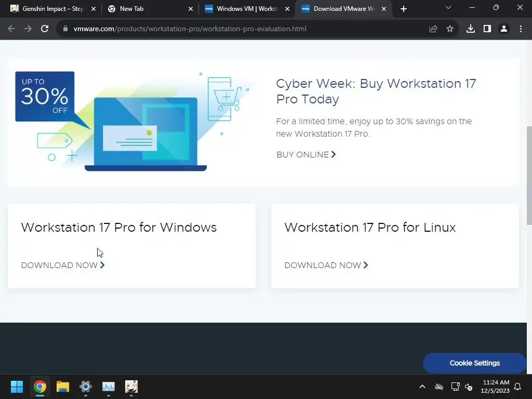532x399 pixels.
Task: Download Workstation 17 Pro for Windows
Action: (x=63, y=265)
